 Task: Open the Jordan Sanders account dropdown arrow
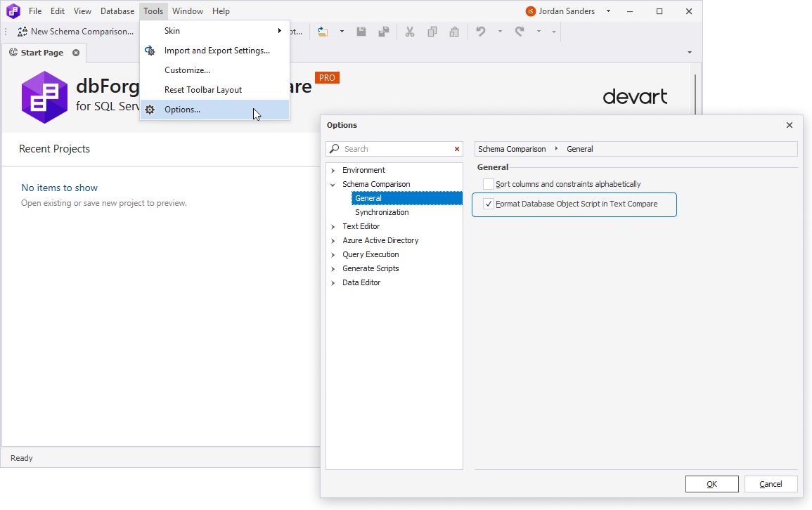point(609,11)
